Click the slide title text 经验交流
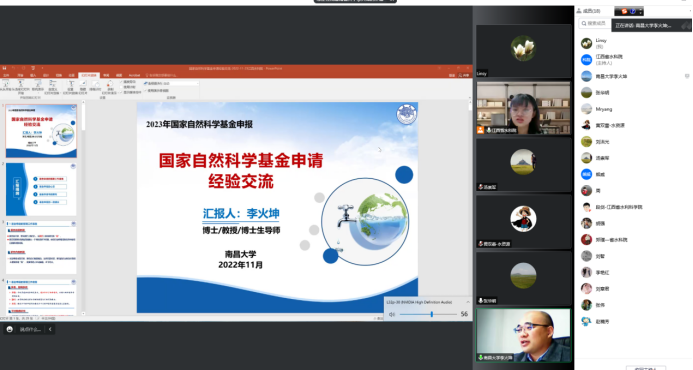The width and height of the screenshot is (693, 370). click(x=241, y=181)
